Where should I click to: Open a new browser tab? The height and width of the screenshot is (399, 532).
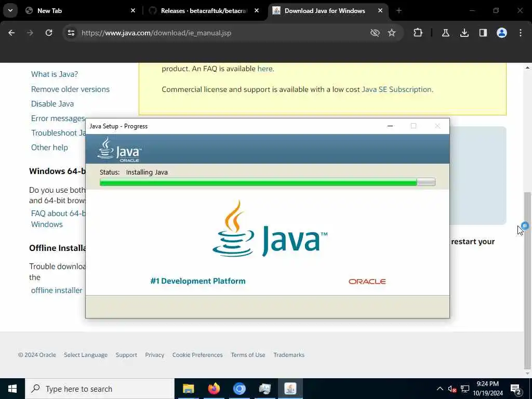(x=398, y=11)
